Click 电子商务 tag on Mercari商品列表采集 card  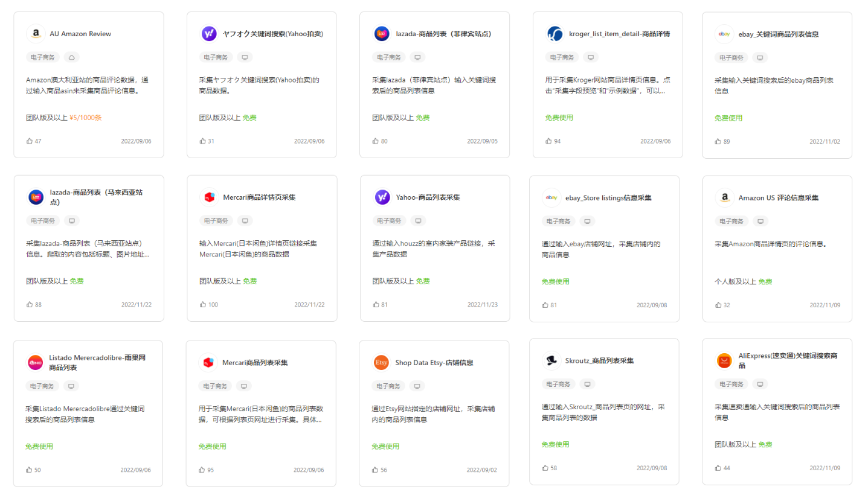(x=216, y=386)
